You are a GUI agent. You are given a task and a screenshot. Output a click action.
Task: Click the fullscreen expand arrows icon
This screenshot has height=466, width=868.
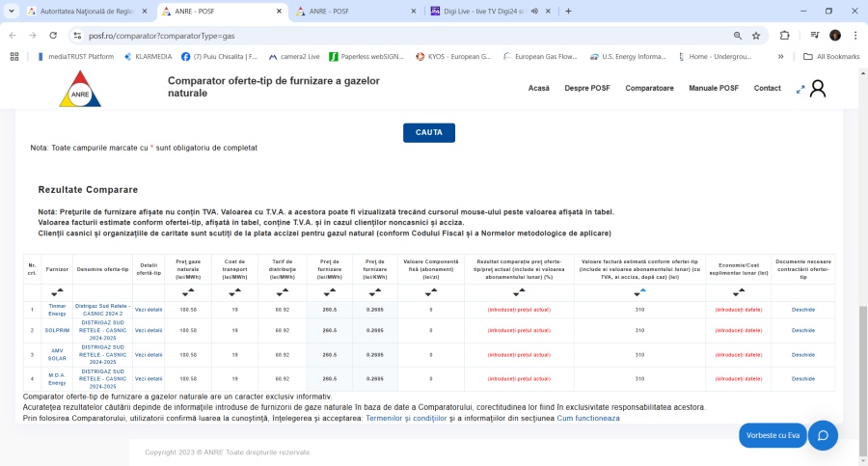click(800, 89)
